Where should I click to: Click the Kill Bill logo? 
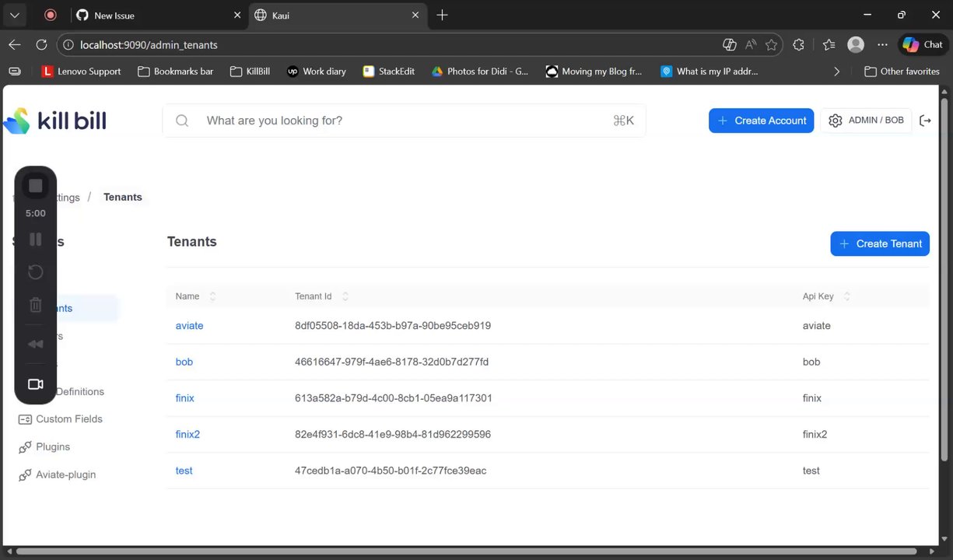click(x=55, y=121)
